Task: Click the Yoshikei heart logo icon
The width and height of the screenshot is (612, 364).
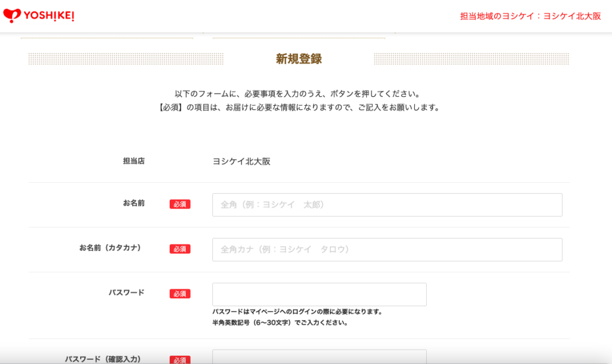Action: pos(12,16)
